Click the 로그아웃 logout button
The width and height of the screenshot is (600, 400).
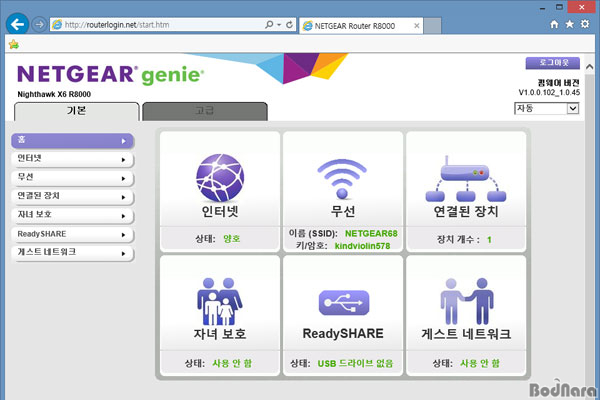(553, 63)
